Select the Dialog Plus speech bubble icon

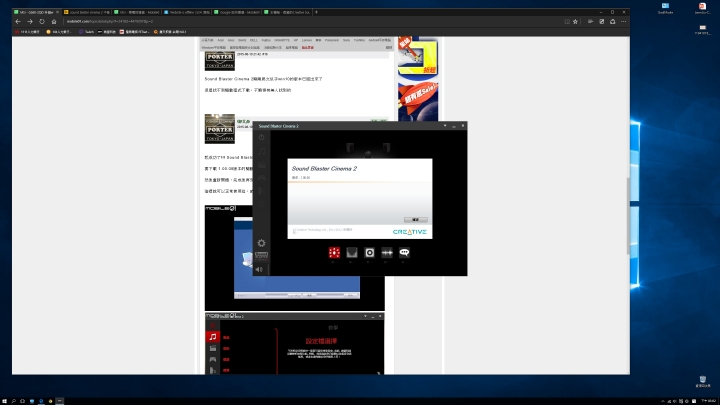[405, 253]
